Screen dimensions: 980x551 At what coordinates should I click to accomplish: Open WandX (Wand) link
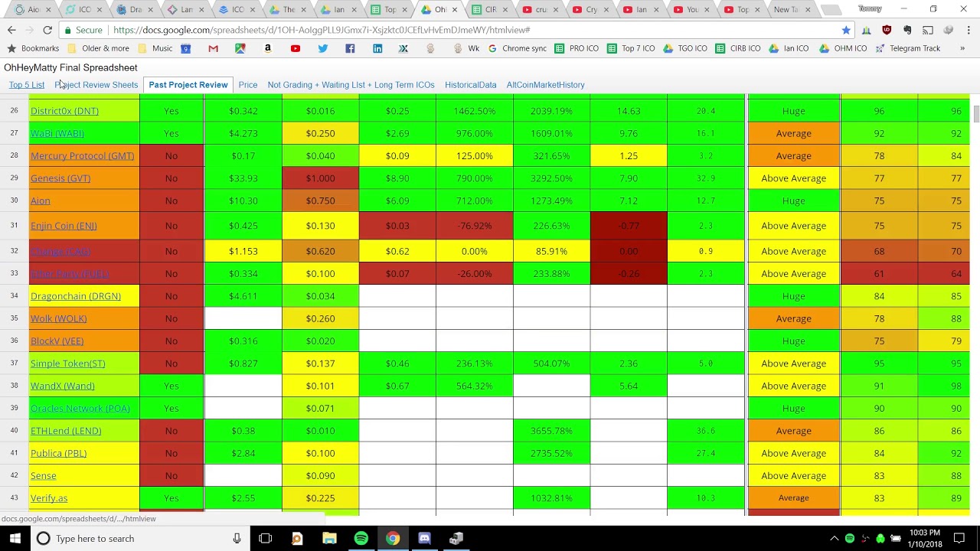click(63, 386)
